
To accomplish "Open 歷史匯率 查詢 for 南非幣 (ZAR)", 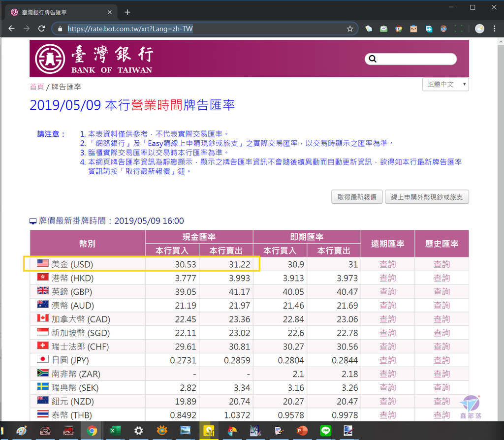I will click(x=441, y=374).
